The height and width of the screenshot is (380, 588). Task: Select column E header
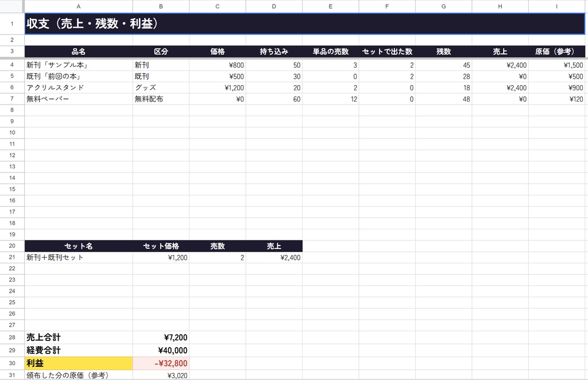(330, 6)
